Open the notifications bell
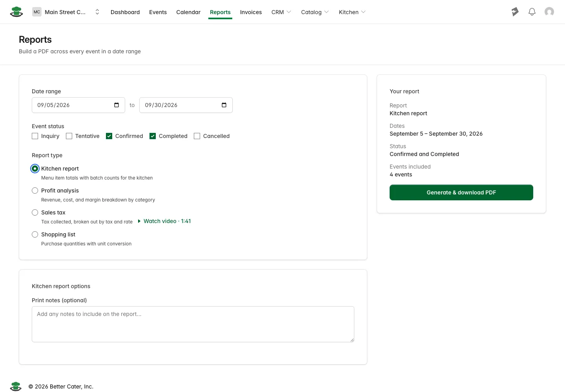This screenshot has height=392, width=565. point(532,12)
